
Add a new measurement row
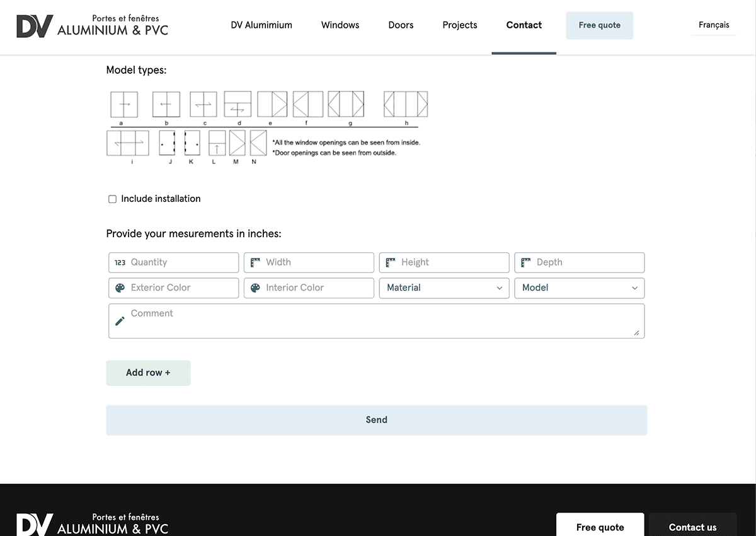[x=148, y=373]
